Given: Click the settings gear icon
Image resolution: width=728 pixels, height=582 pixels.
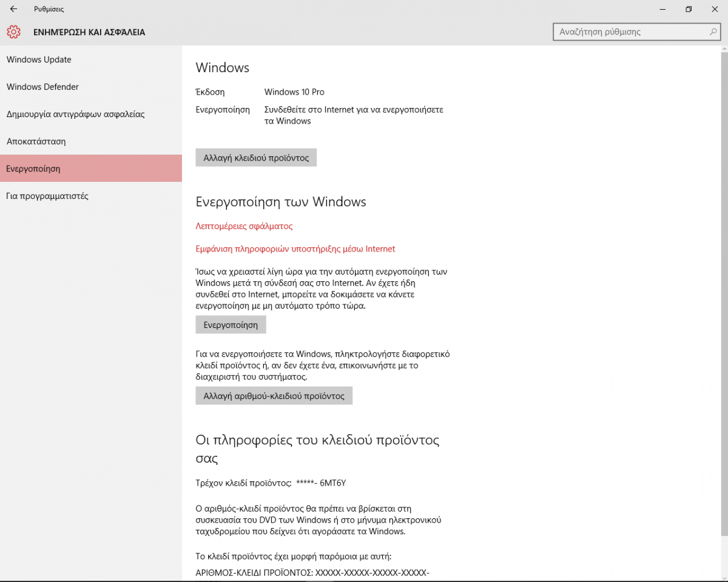Looking at the screenshot, I should tap(13, 32).
